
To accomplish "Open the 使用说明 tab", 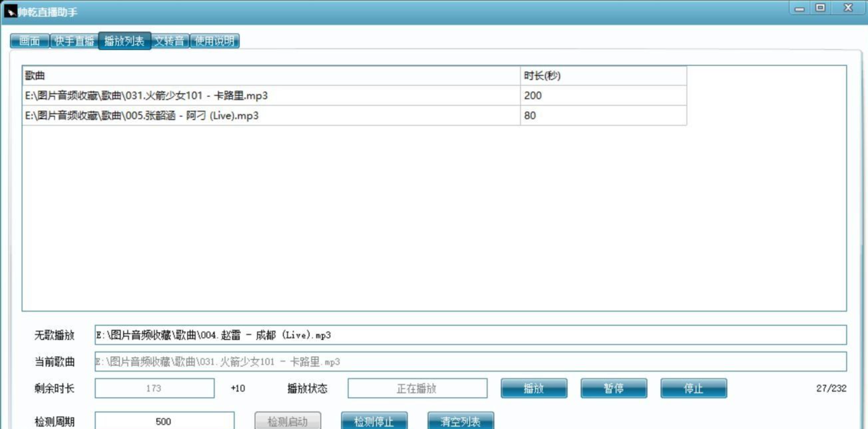I will tap(214, 41).
